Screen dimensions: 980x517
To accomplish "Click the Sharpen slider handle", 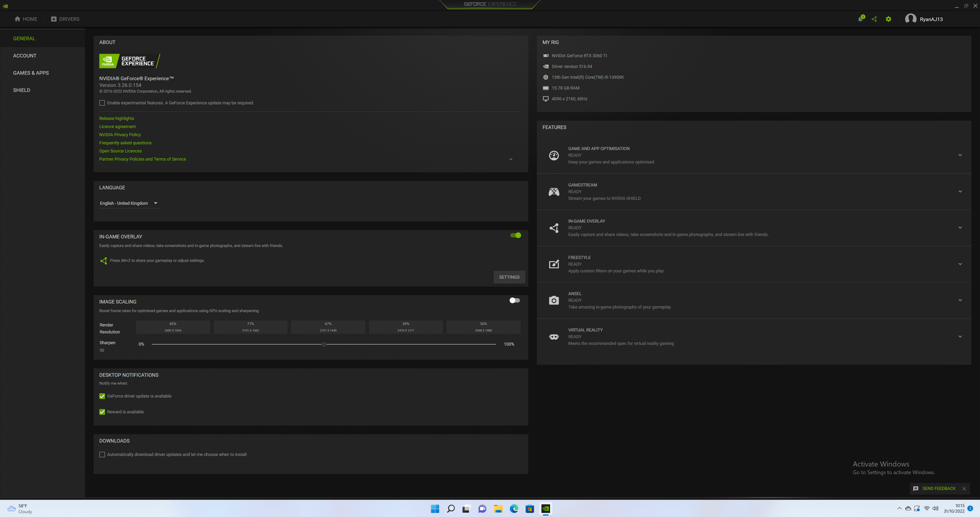I will [324, 344].
